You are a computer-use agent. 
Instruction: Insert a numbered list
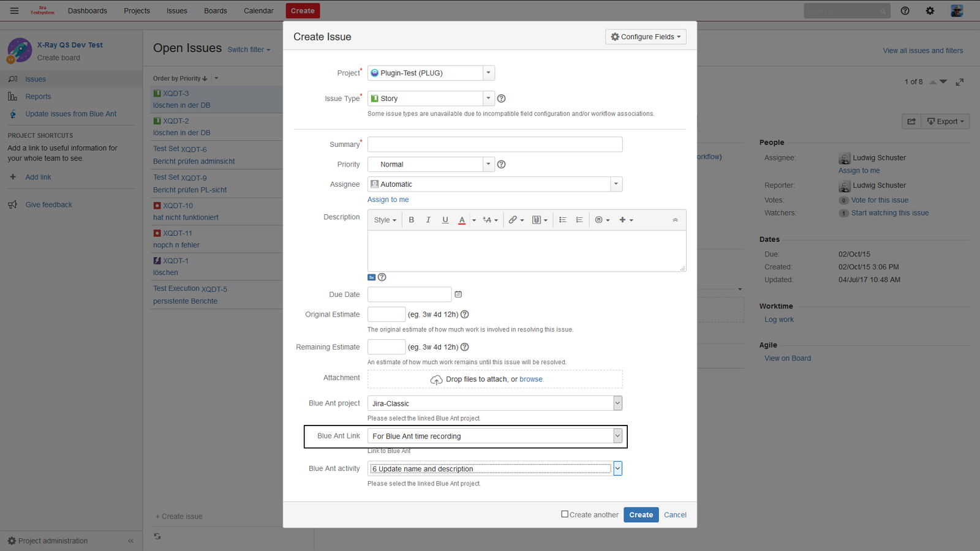coord(579,220)
